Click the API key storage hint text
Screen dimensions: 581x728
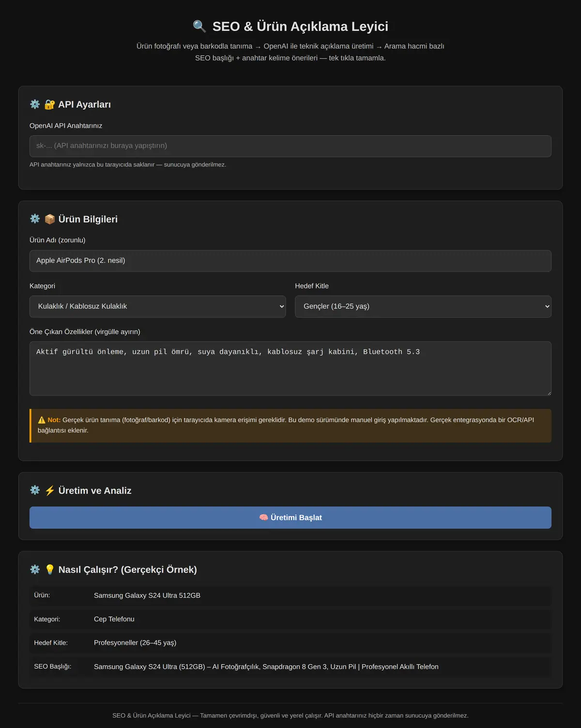coord(128,165)
